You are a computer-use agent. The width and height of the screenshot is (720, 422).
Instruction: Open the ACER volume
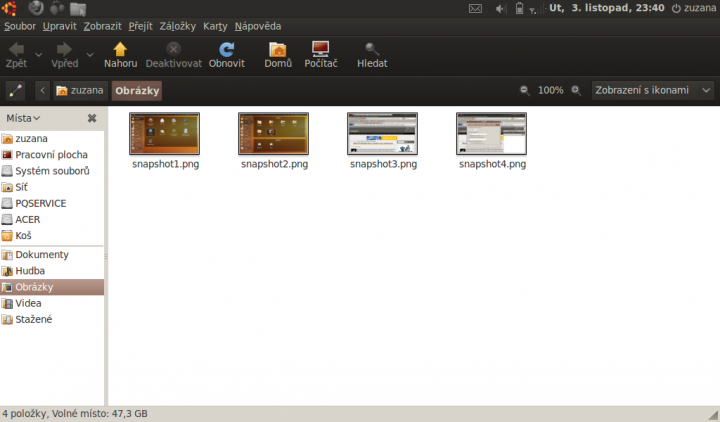pyautogui.click(x=52, y=219)
